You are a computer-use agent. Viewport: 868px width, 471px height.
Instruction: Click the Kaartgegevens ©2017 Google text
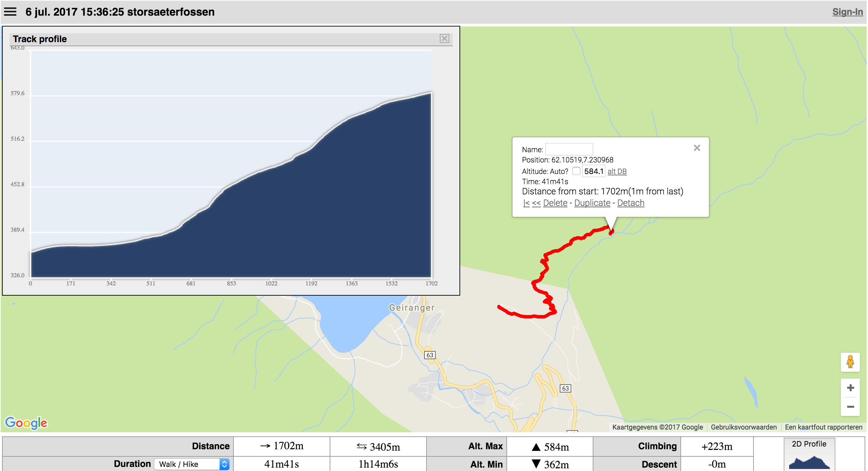(x=657, y=427)
